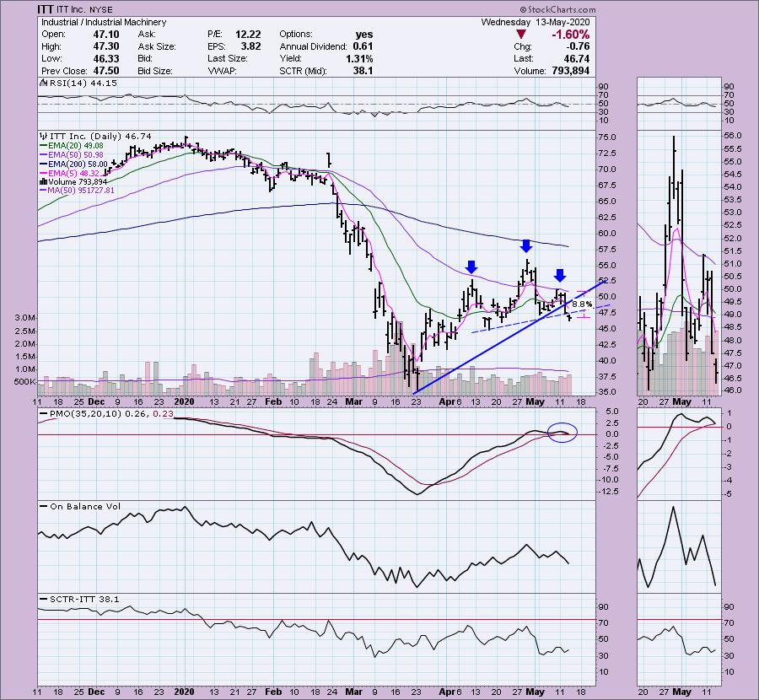Select the Prev Close value 47.50
Screen dimensions: 759x700
tap(106, 71)
